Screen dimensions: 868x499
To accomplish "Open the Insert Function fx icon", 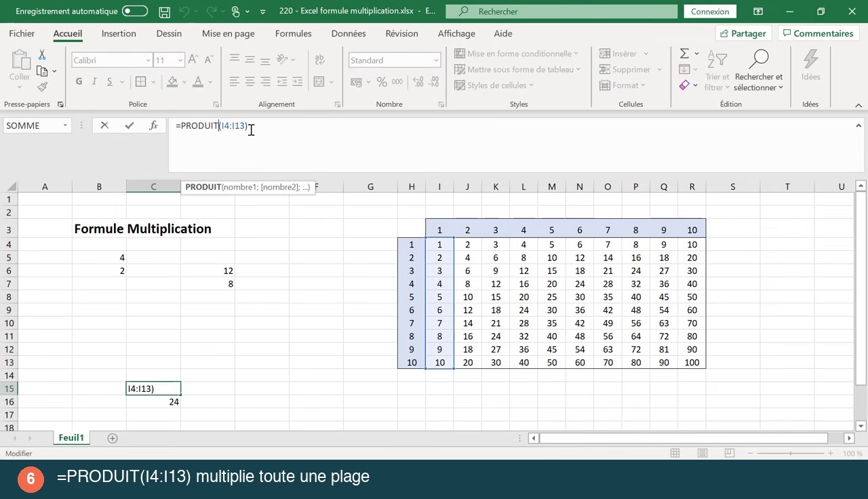I will pos(153,125).
